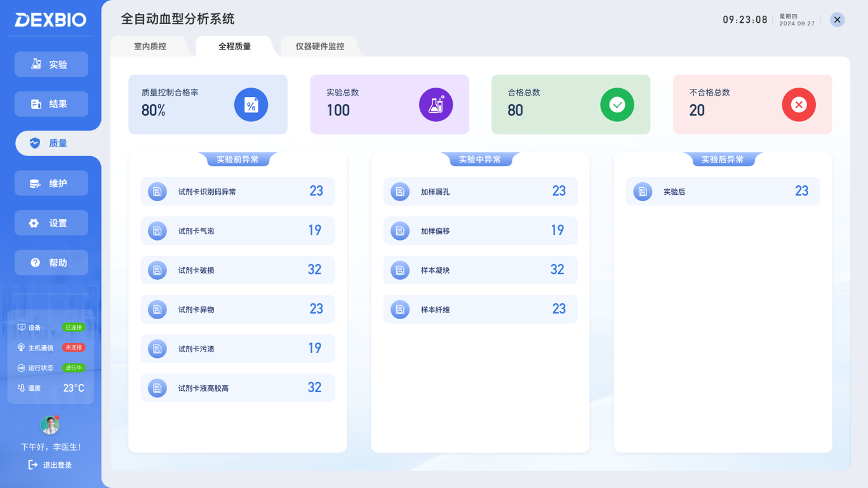868x488 pixels.
Task: Switch to the 室内质控 tab
Action: (151, 46)
